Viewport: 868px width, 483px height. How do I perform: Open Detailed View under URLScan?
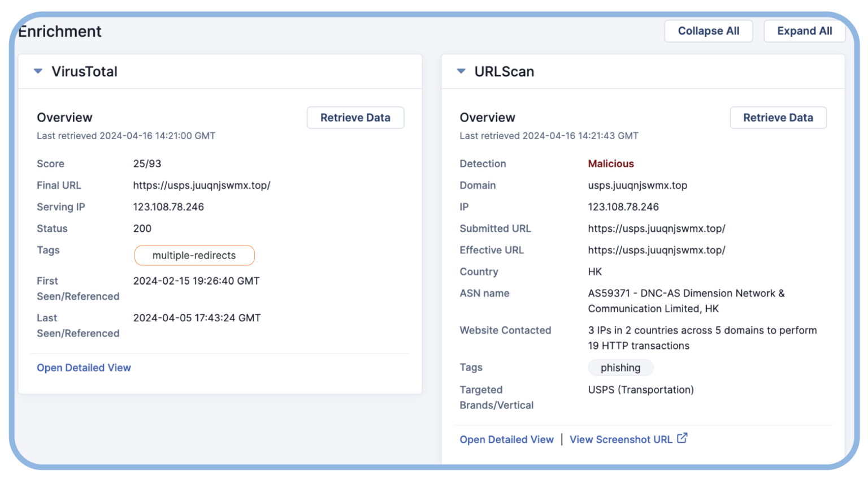(506, 439)
